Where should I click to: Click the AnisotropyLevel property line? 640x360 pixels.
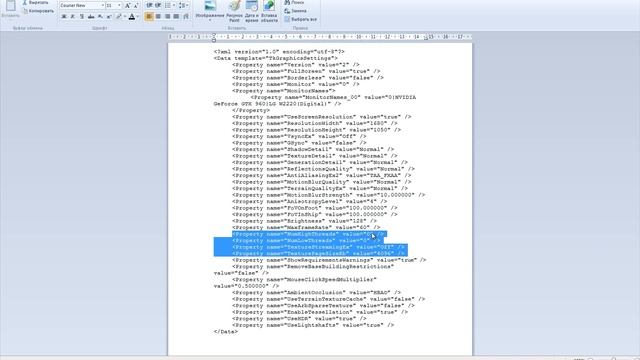(310, 202)
